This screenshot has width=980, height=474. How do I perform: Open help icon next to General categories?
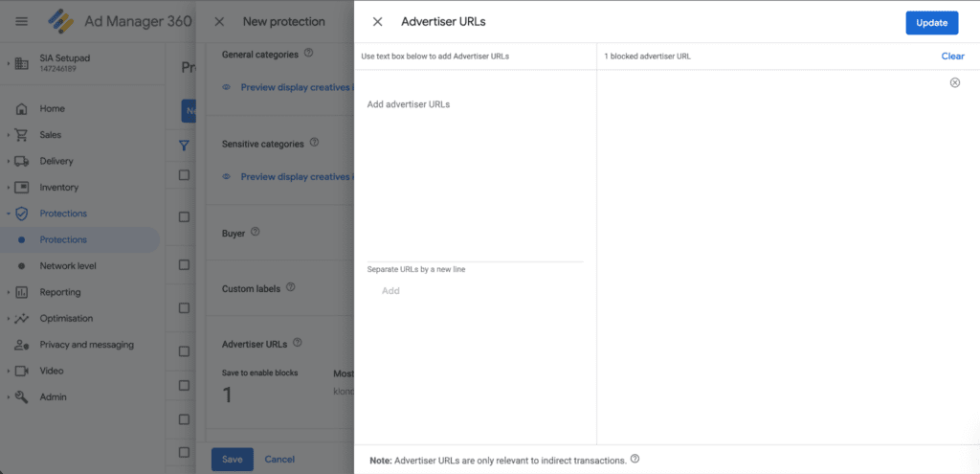308,54
